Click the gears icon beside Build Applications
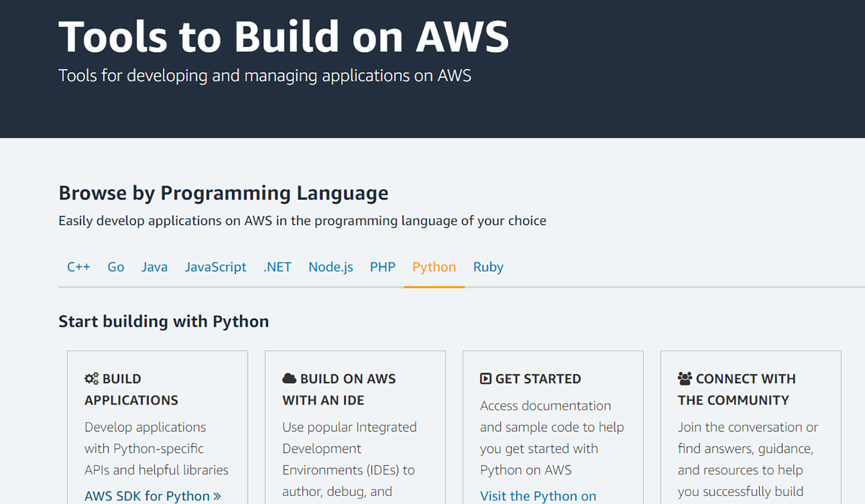 click(x=91, y=379)
